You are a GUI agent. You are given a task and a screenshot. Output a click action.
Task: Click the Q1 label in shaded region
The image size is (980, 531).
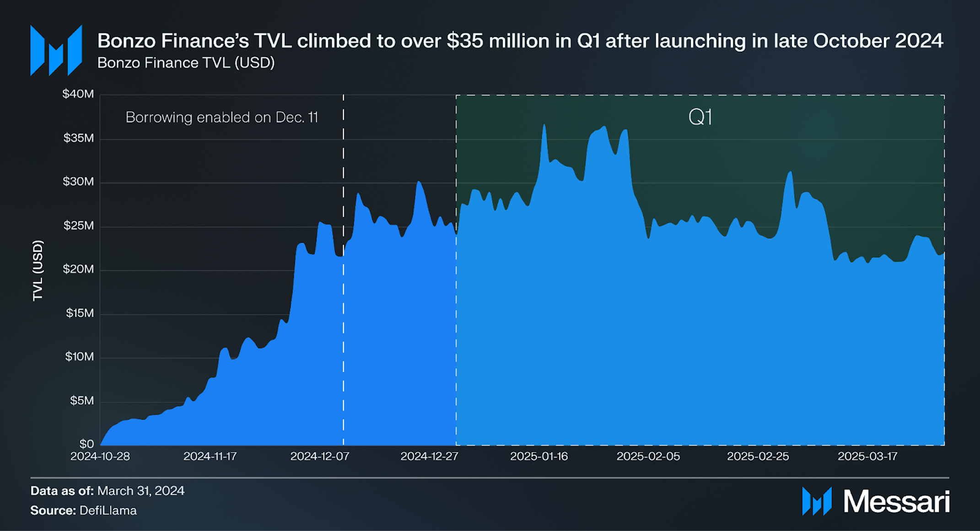pyautogui.click(x=700, y=117)
